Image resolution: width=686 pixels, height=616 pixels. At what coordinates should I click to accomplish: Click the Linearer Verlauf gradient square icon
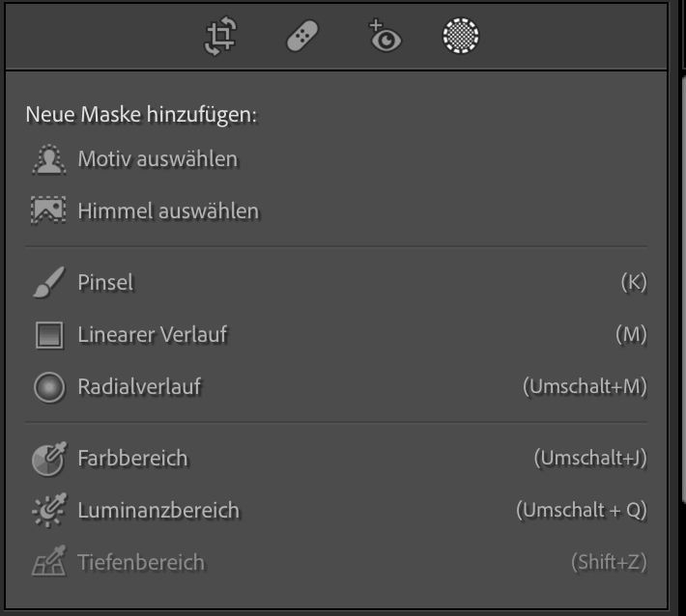49,335
